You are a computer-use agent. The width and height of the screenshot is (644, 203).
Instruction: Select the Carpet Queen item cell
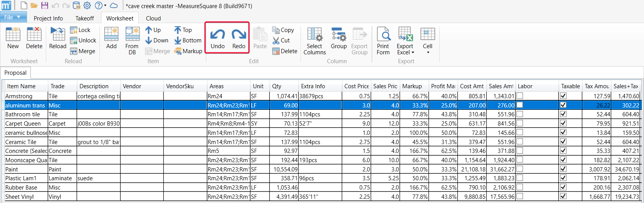(26, 124)
